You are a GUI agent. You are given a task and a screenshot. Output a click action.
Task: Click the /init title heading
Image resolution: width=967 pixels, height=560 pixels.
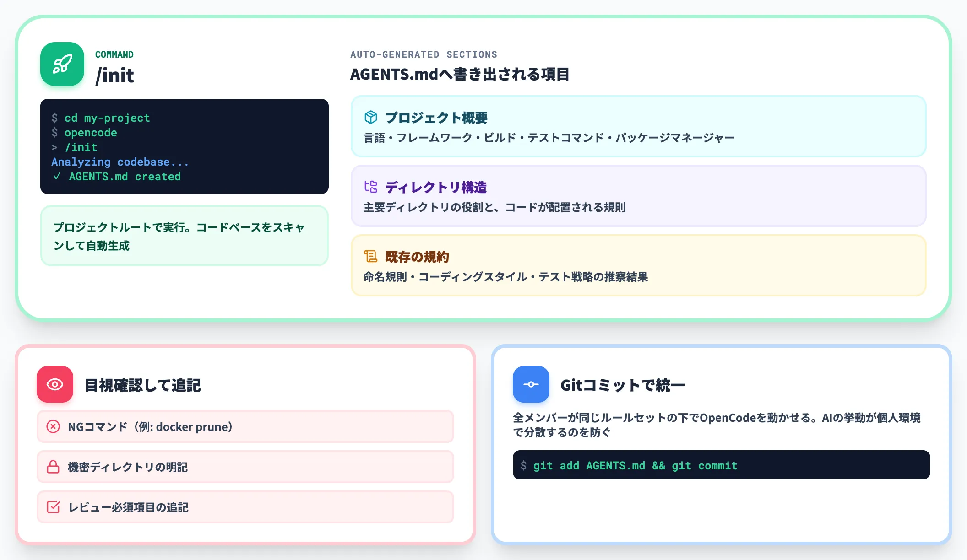[x=114, y=75]
